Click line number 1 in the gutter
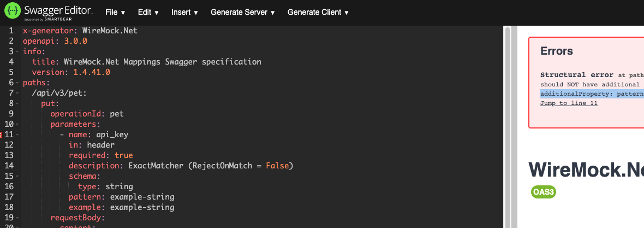 pyautogui.click(x=11, y=31)
